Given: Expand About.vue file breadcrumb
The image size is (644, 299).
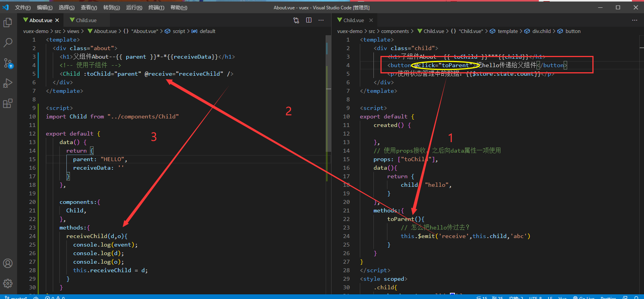Looking at the screenshot, I should (102, 31).
